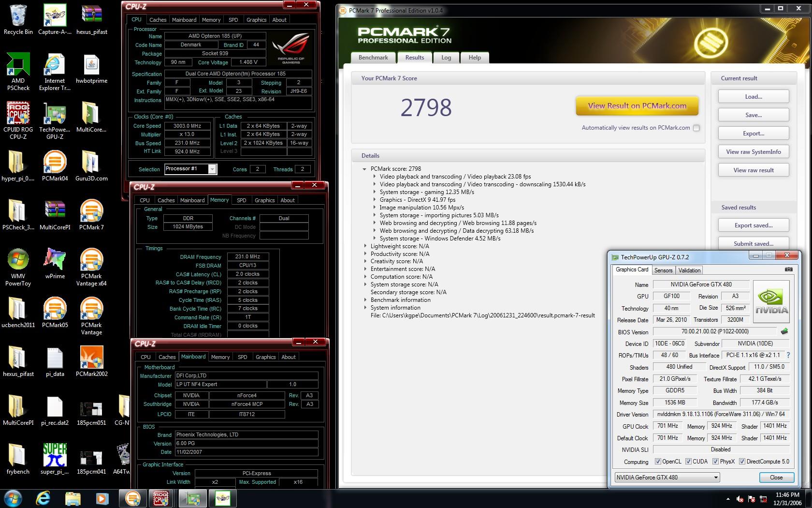Click GPU-Z screenshot camera icon
The height and width of the screenshot is (508, 812).
788,269
